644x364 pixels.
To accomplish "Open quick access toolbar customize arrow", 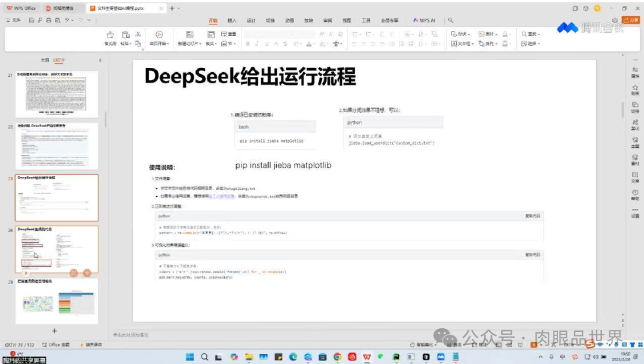I will 89,20.
